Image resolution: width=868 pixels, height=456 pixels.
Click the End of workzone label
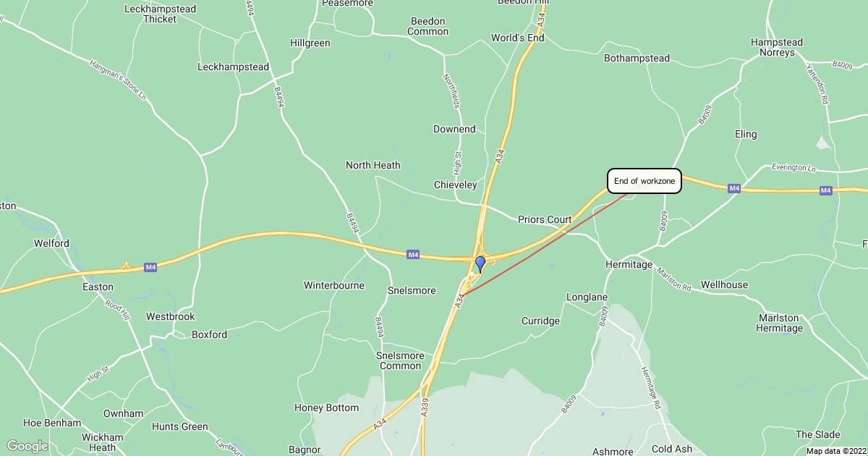[x=644, y=181]
